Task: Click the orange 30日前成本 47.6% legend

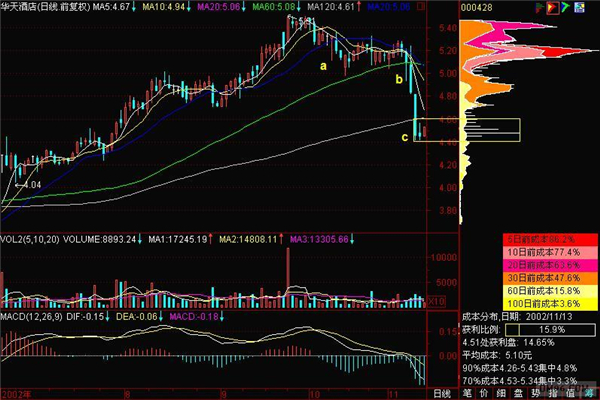Action: [550, 278]
